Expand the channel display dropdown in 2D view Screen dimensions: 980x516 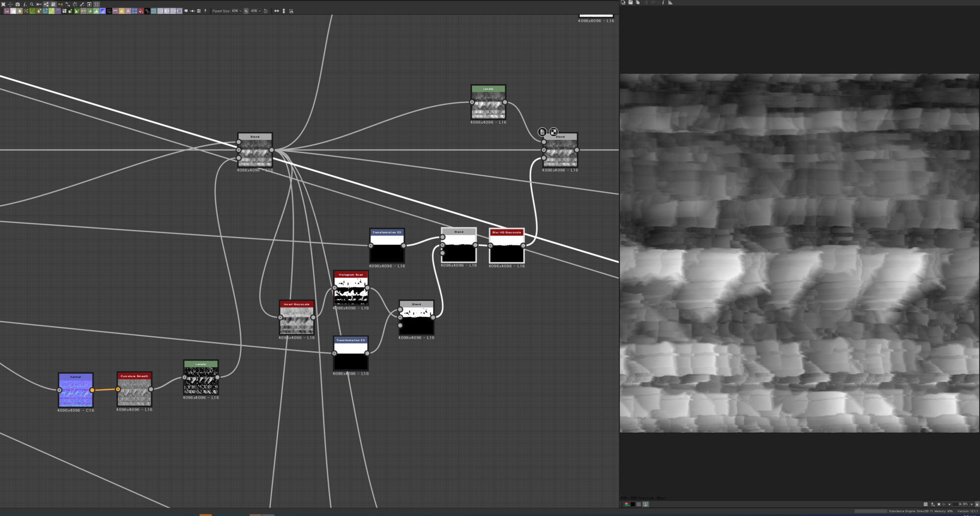point(627,504)
